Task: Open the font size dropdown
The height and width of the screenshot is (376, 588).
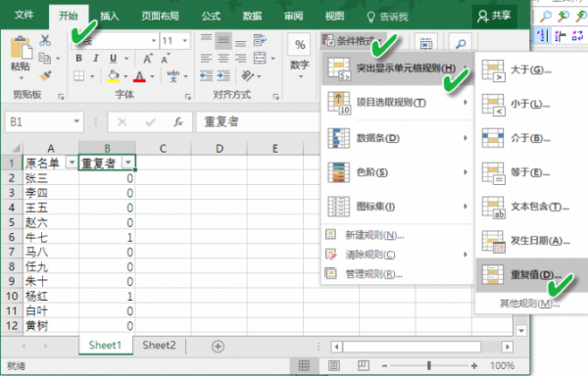Action: pos(185,40)
